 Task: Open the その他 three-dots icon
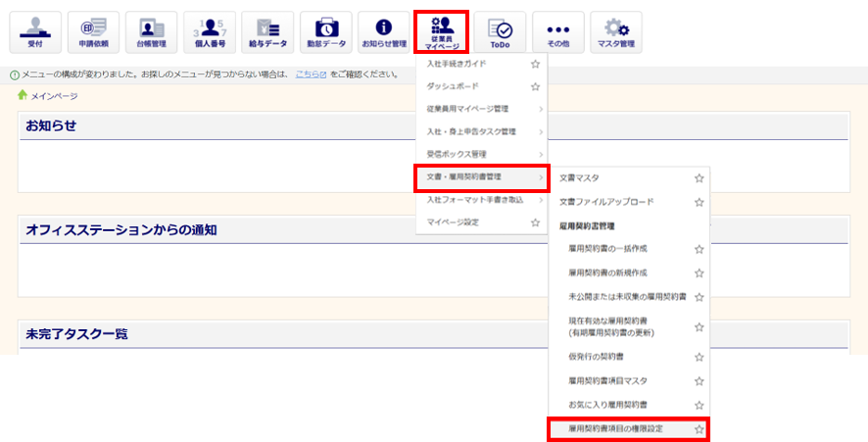tap(558, 32)
